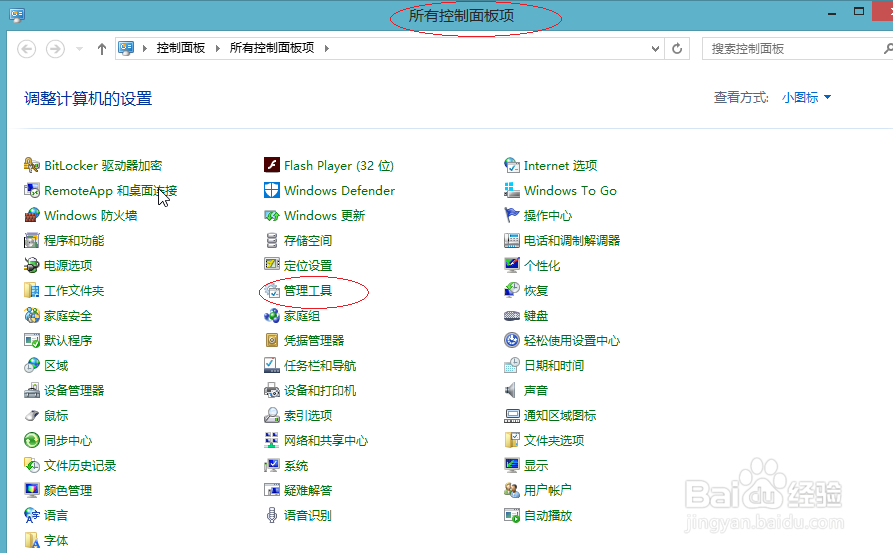Open 区域 link
This screenshot has height=553, width=893.
pyautogui.click(x=56, y=366)
